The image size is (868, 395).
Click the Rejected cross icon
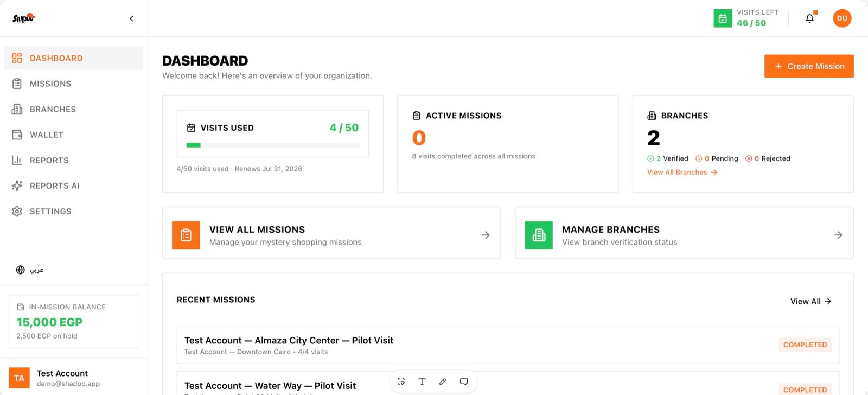point(749,158)
